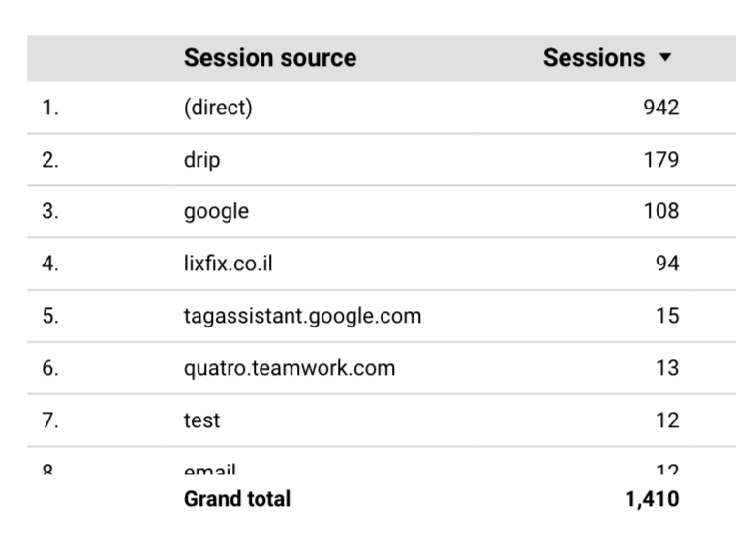Click the 13 sessions value

tap(667, 368)
